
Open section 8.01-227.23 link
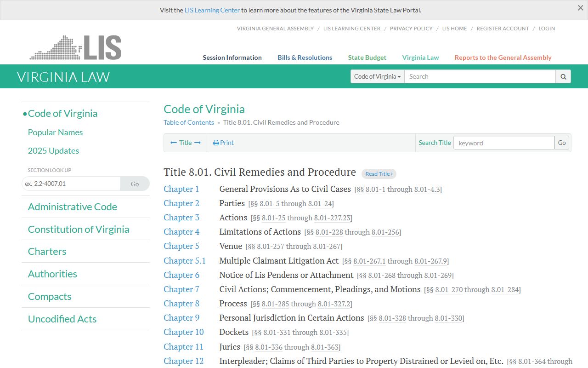click(332, 218)
